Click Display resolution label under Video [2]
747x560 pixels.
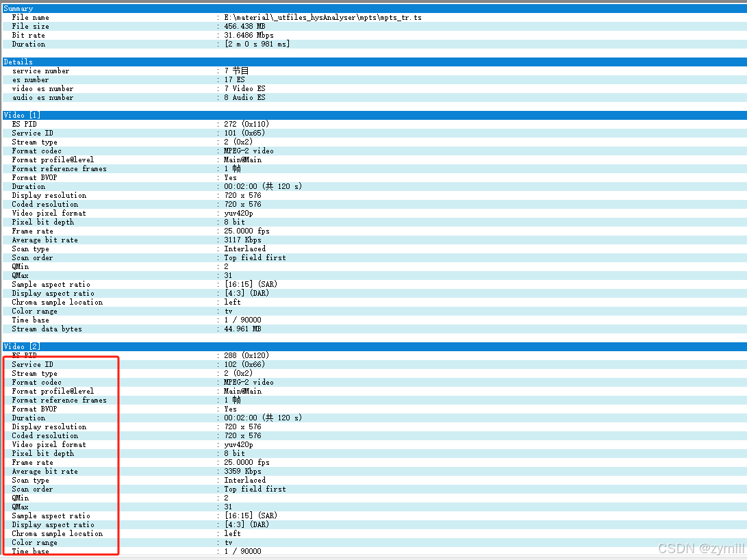click(x=49, y=427)
